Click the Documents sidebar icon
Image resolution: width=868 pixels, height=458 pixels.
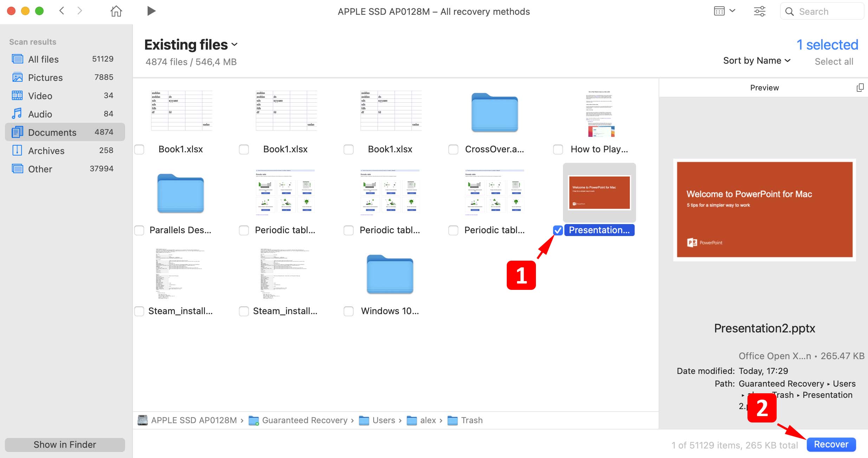coord(17,132)
